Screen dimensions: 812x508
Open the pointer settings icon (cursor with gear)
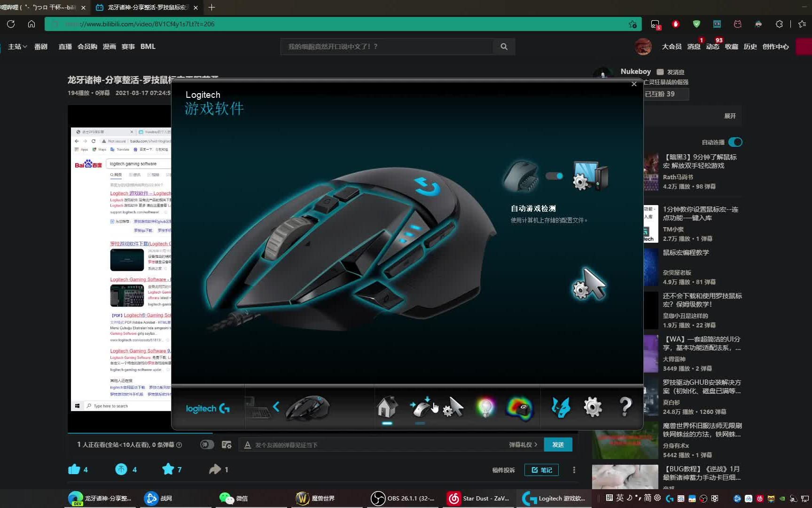click(x=453, y=407)
